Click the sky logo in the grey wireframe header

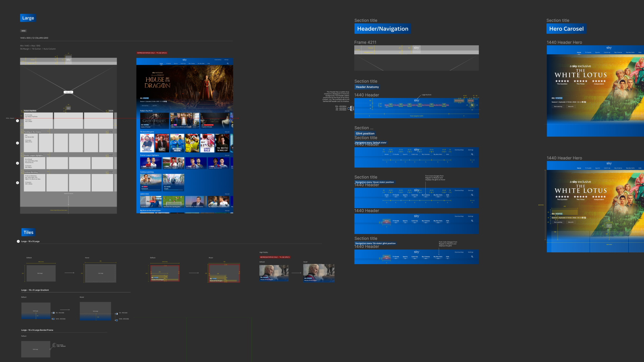click(x=68, y=60)
